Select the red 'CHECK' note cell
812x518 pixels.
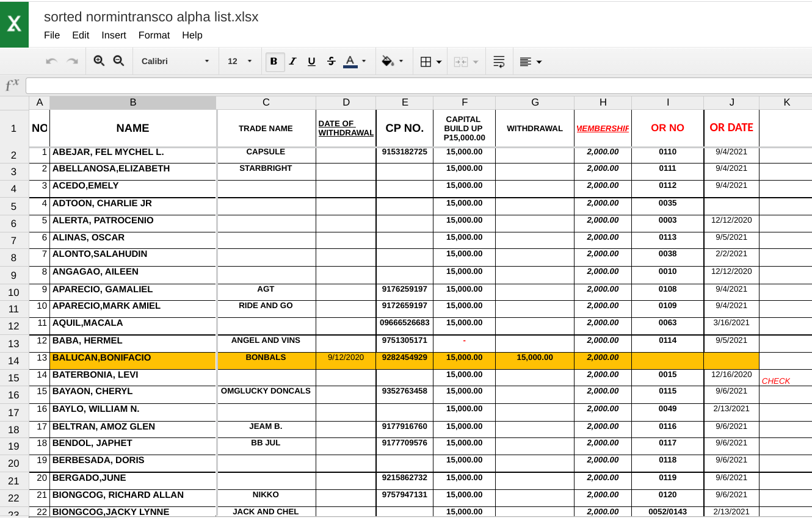[x=786, y=378]
